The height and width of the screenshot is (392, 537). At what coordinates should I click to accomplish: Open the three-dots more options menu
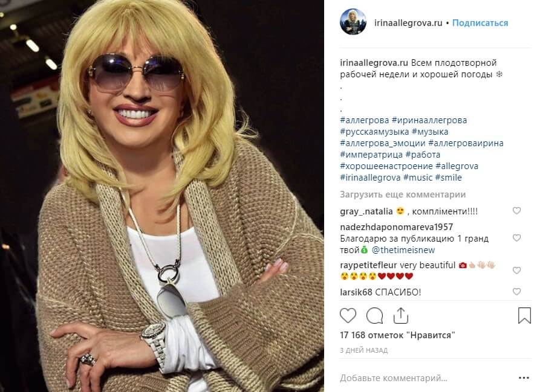pos(524,378)
